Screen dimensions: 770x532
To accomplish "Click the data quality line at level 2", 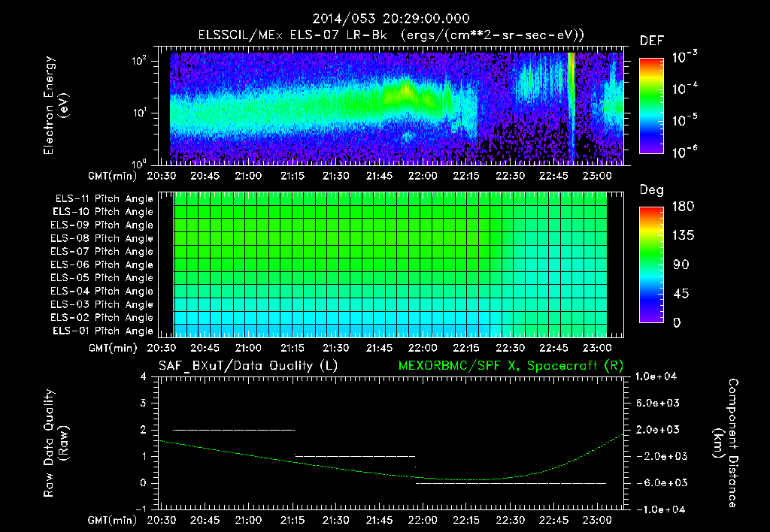I will (x=234, y=430).
